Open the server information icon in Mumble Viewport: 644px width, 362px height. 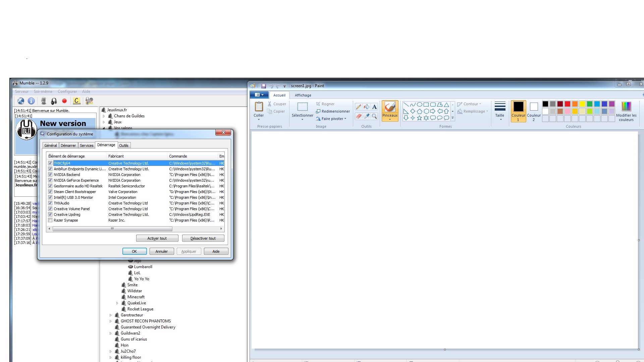(x=31, y=101)
